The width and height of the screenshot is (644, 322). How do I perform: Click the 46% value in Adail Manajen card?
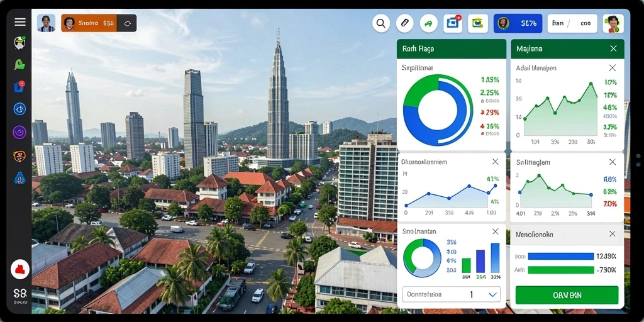pos(610,108)
